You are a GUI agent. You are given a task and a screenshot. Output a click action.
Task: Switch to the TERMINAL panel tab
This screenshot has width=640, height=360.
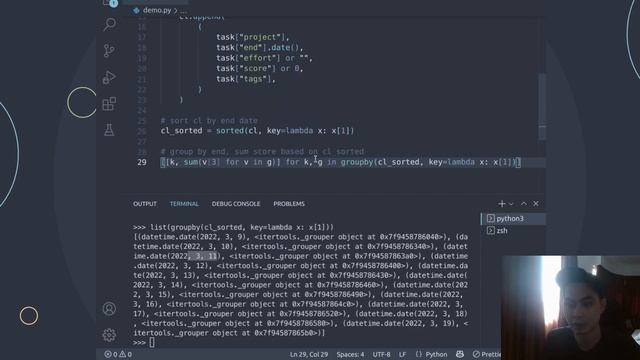pyautogui.click(x=184, y=204)
